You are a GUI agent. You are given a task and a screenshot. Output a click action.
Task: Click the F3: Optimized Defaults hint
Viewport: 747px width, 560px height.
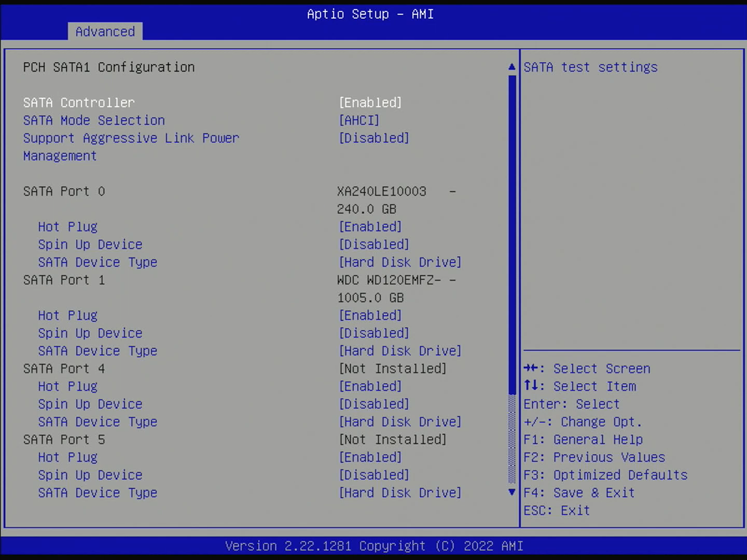pyautogui.click(x=605, y=475)
